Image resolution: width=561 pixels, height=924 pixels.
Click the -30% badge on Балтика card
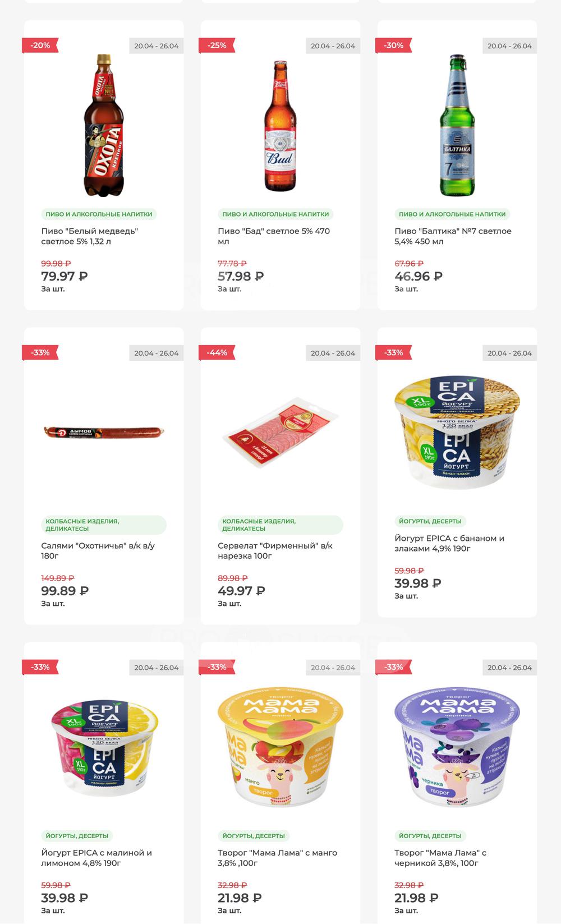click(x=393, y=45)
